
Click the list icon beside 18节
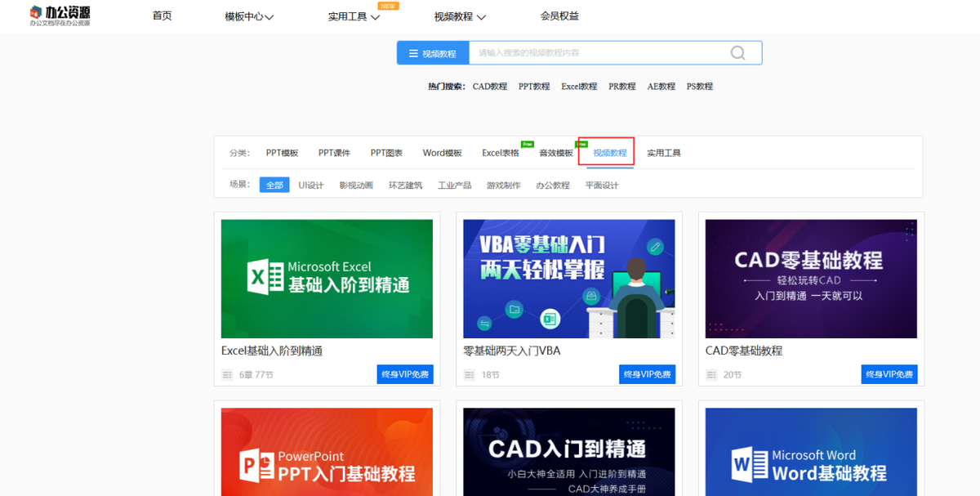470,375
